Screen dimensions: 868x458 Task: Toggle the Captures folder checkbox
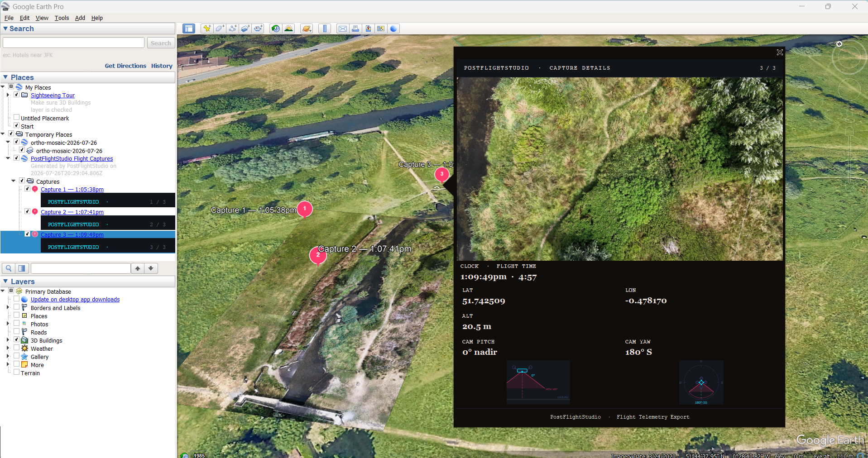pos(22,181)
